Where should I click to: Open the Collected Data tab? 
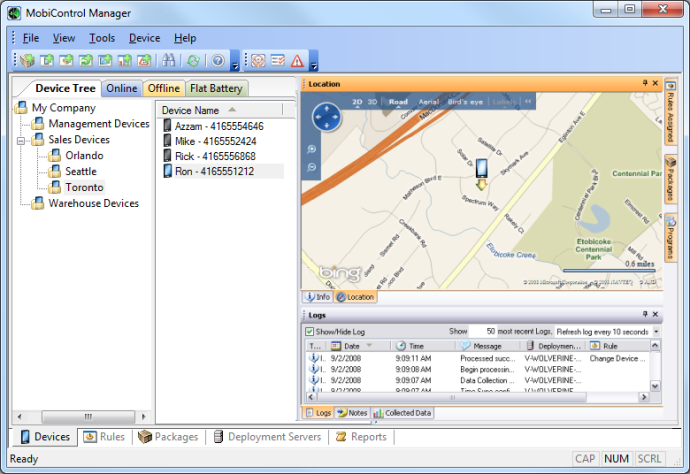click(402, 413)
